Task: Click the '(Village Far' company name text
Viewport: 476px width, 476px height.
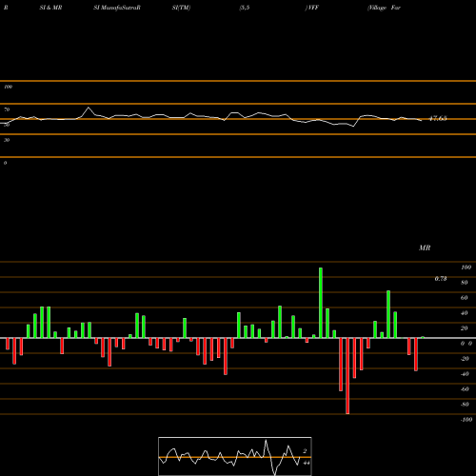Action: pos(384,8)
